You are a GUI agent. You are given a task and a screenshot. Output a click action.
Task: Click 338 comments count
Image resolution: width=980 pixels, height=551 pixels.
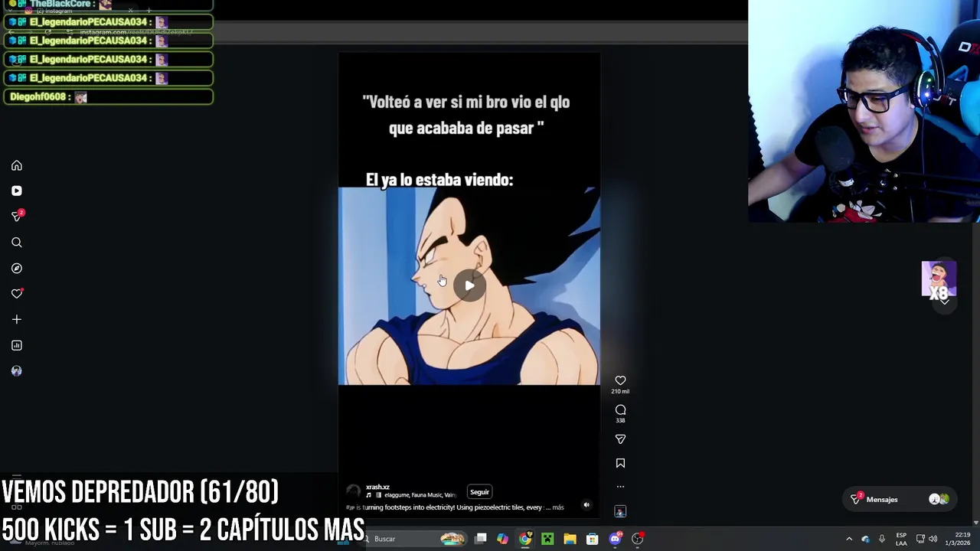pos(620,420)
